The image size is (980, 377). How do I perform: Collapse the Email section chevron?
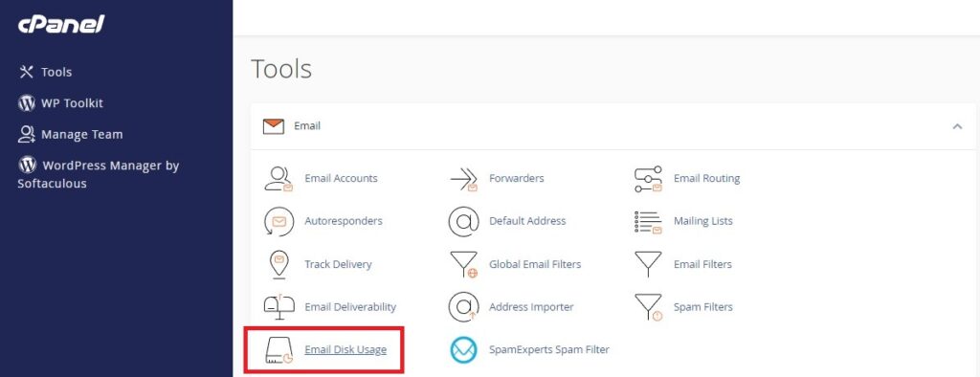tap(957, 126)
